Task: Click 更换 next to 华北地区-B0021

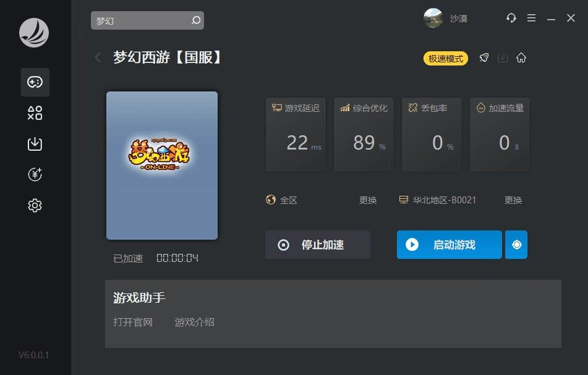Action: (513, 200)
